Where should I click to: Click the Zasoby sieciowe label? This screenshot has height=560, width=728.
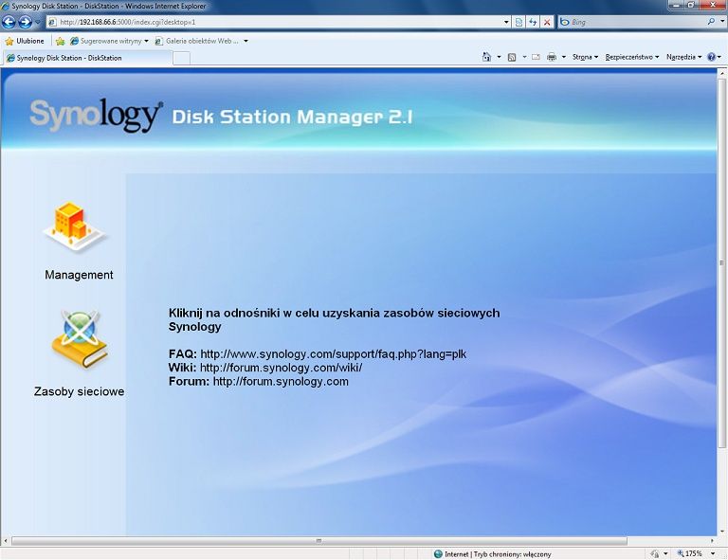pos(79,391)
